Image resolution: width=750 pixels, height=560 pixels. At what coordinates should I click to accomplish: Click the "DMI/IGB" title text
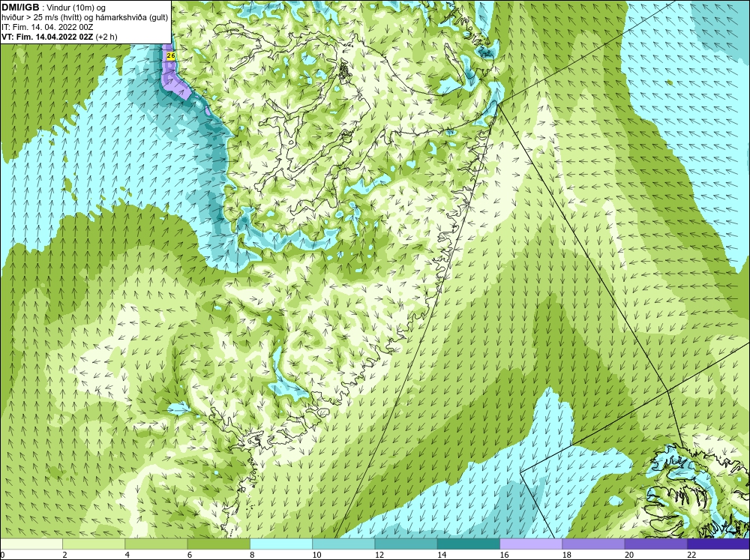(x=20, y=7)
